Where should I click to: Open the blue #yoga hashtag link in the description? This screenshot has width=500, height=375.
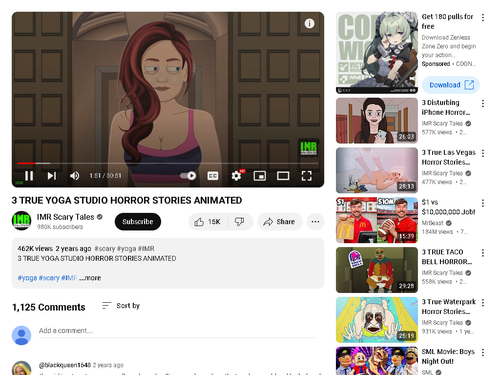point(27,278)
